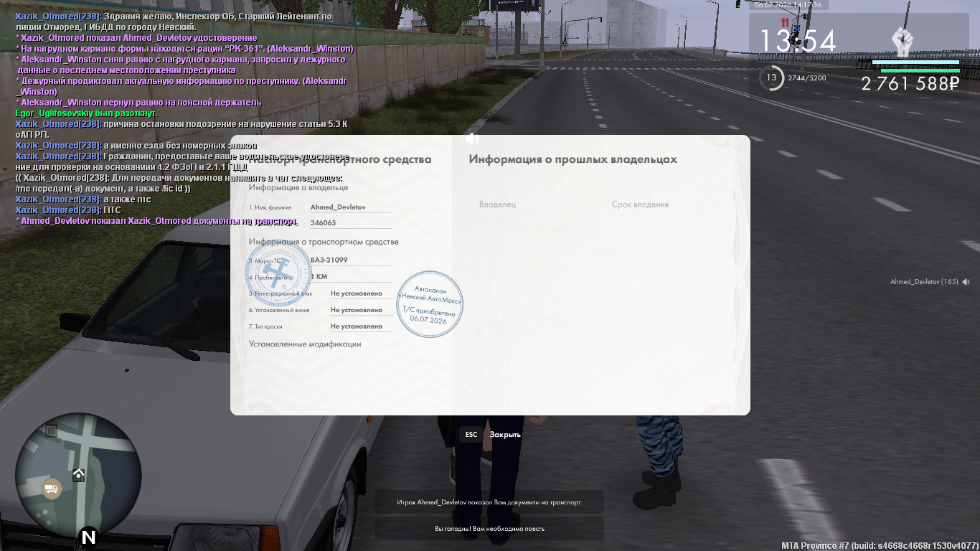Click Не установлено beside Регистрационный знак
The width and height of the screenshot is (980, 551).
tap(357, 293)
